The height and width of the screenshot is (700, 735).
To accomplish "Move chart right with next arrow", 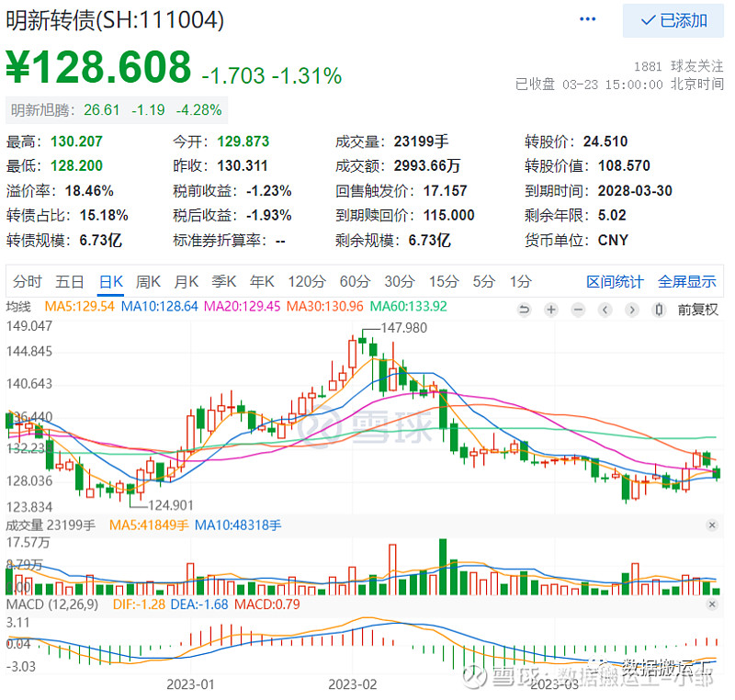I will (632, 310).
